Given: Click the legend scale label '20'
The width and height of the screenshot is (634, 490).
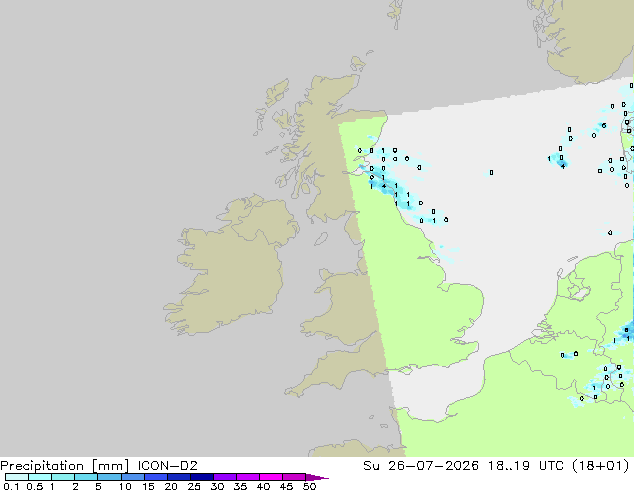Looking at the screenshot, I should [x=171, y=486].
